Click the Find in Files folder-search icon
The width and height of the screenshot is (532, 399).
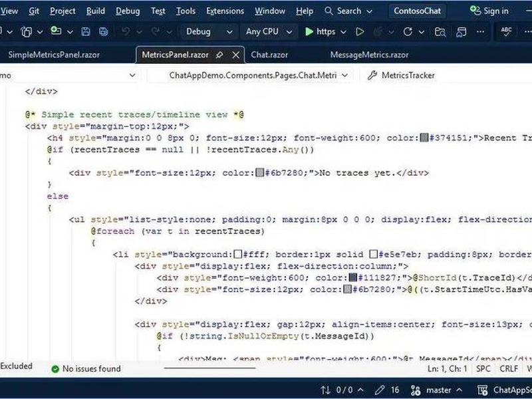[x=440, y=32]
